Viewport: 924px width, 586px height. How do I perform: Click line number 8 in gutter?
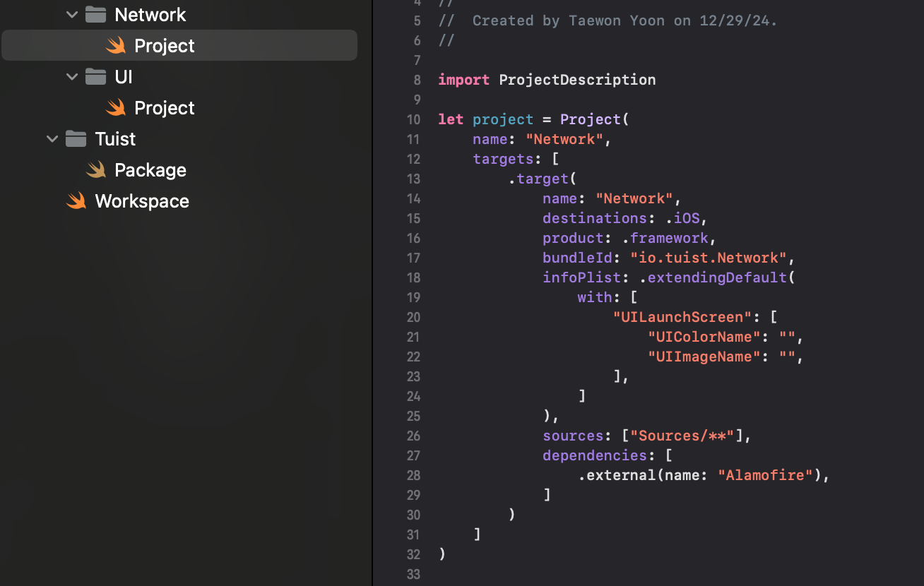[417, 80]
